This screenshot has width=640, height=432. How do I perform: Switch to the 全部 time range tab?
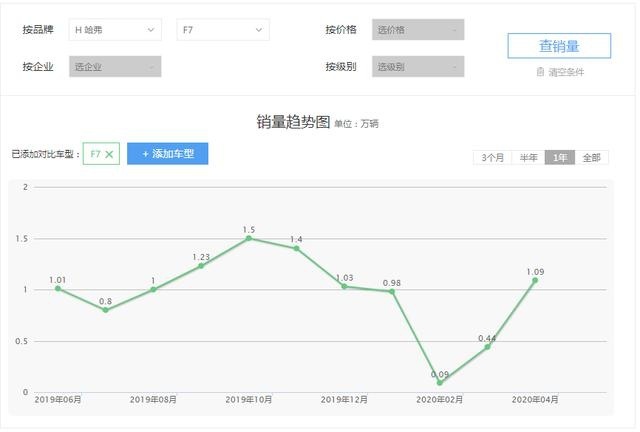tap(591, 158)
